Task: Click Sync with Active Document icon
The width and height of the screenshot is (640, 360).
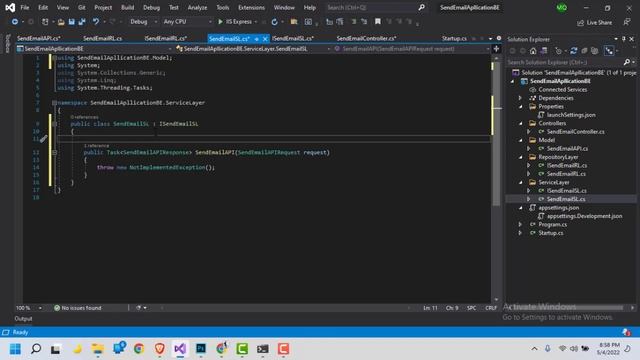Action: (573, 51)
